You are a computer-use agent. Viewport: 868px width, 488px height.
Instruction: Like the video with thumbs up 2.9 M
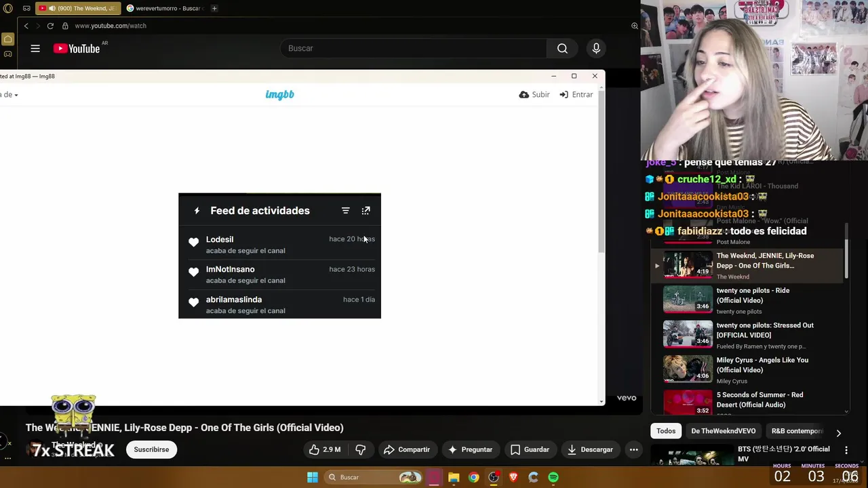pyautogui.click(x=325, y=449)
